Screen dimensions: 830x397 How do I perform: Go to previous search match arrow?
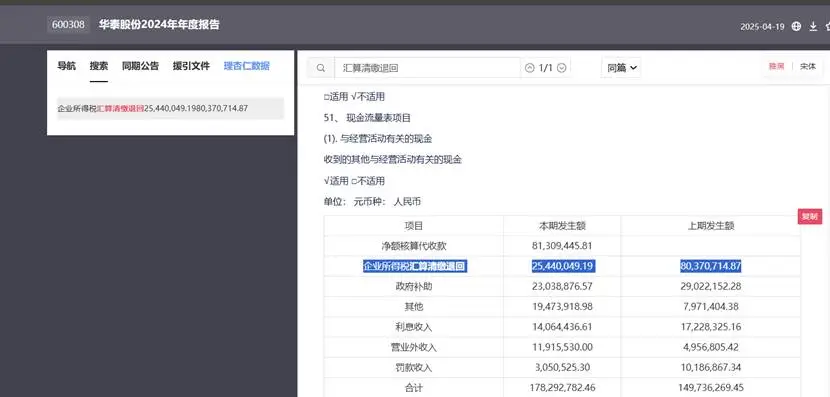click(x=529, y=68)
